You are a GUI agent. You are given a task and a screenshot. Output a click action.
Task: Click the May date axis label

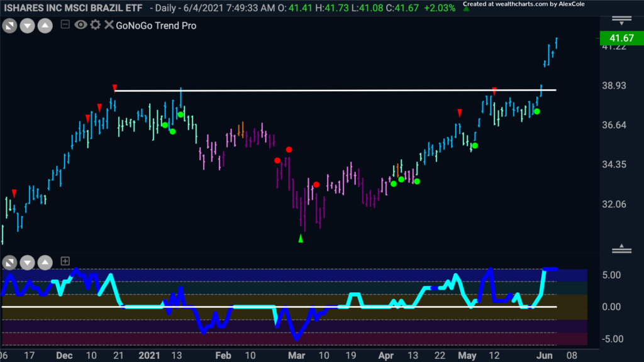[467, 356]
